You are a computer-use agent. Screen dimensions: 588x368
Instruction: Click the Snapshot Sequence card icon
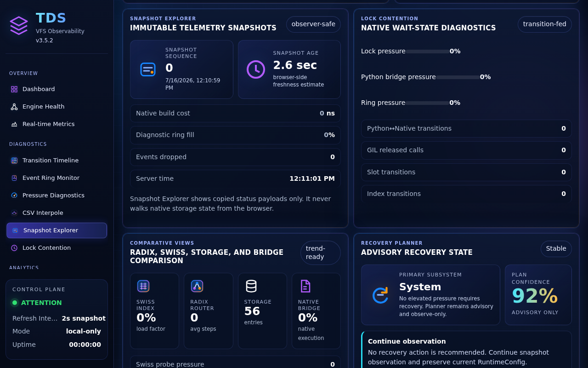[x=148, y=69]
